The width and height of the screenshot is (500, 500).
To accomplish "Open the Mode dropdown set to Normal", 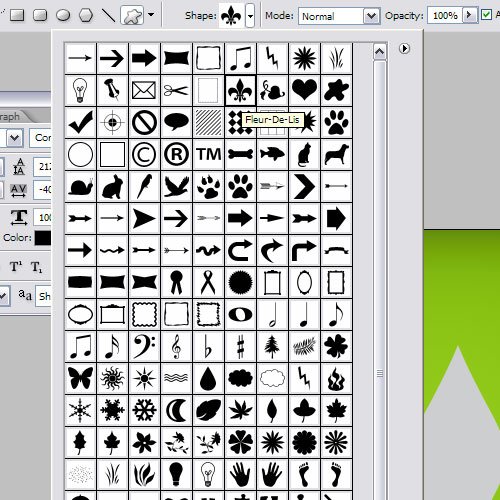I will pyautogui.click(x=339, y=16).
